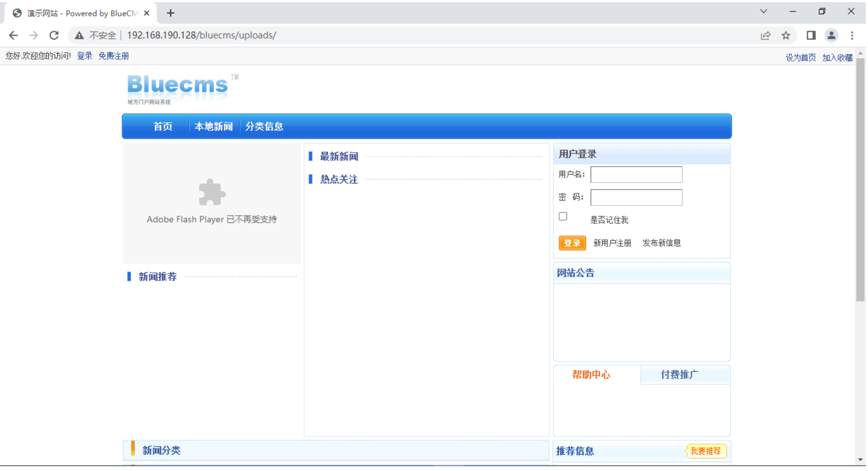Click the 热点关注 section heading

coord(339,180)
